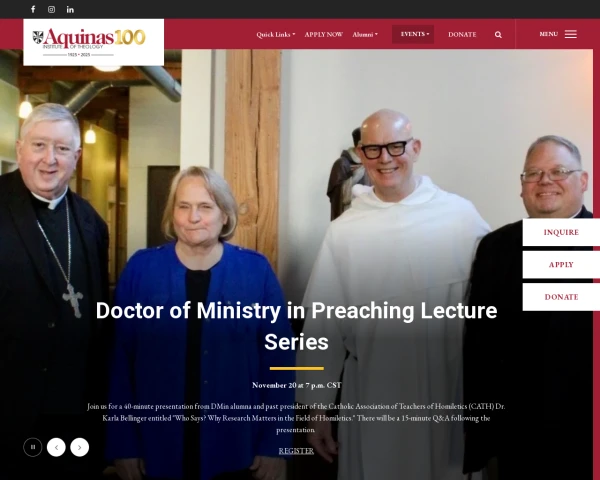Open the Instagram profile icon
This screenshot has width=600, height=480.
51,9
